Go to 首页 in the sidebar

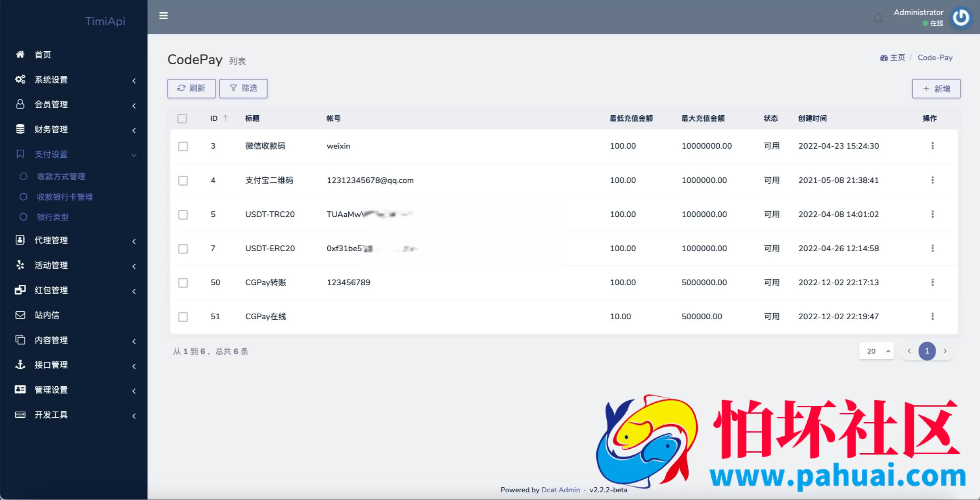tap(42, 54)
